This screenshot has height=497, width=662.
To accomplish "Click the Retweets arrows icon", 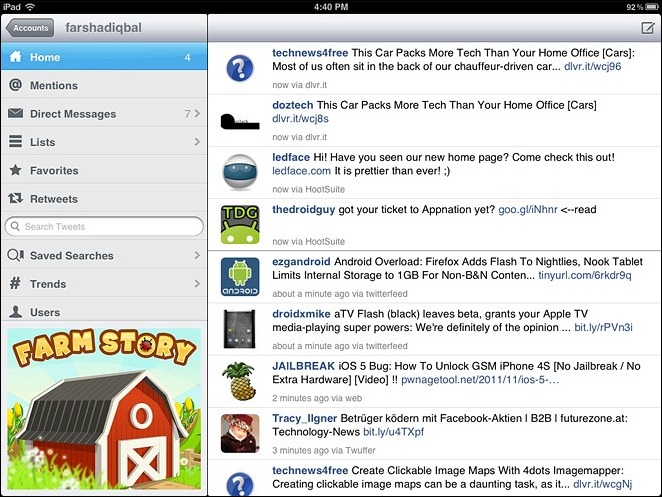I will coord(16,198).
